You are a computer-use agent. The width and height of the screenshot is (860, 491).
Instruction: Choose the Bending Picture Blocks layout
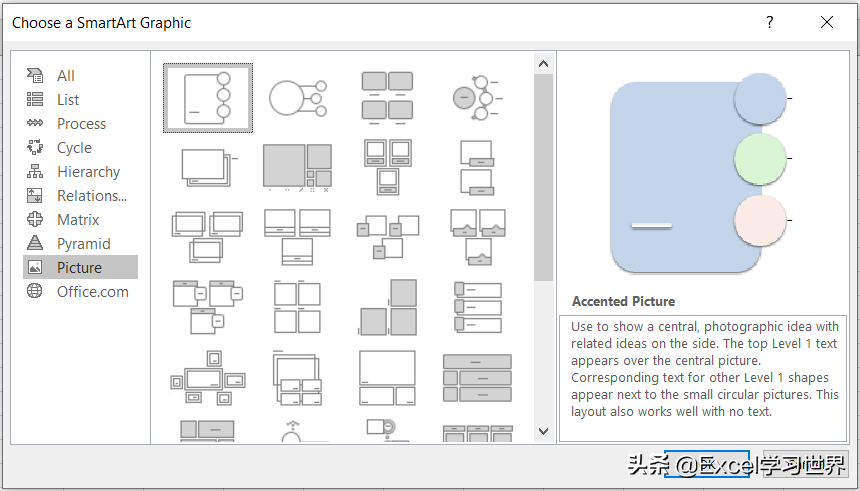(x=387, y=236)
